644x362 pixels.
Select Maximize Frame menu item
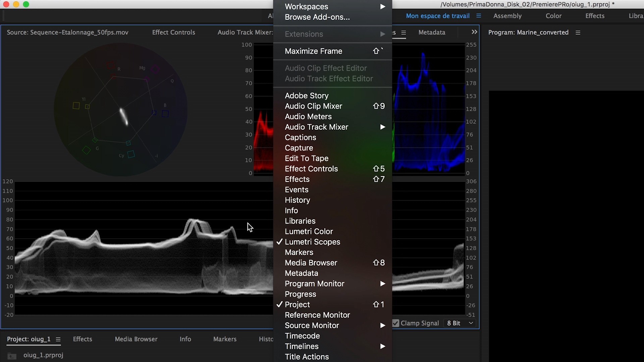click(333, 51)
